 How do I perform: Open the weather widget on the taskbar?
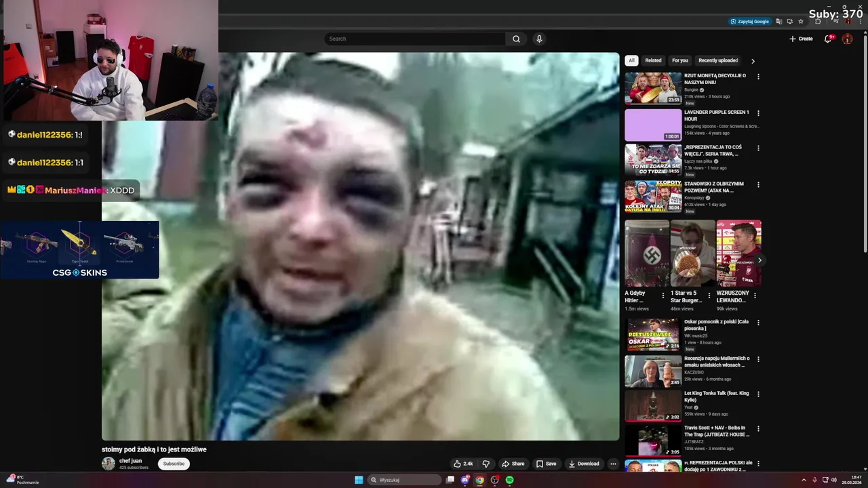coord(22,480)
